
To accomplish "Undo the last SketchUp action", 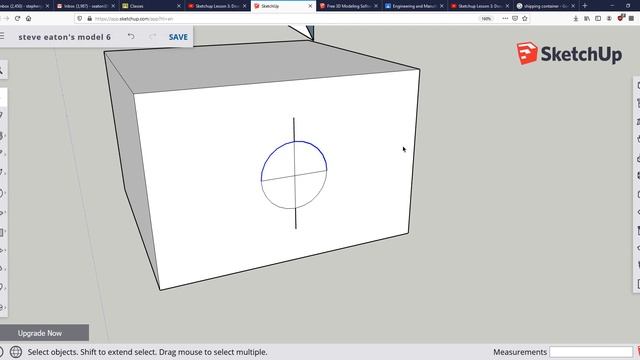I will tap(131, 37).
